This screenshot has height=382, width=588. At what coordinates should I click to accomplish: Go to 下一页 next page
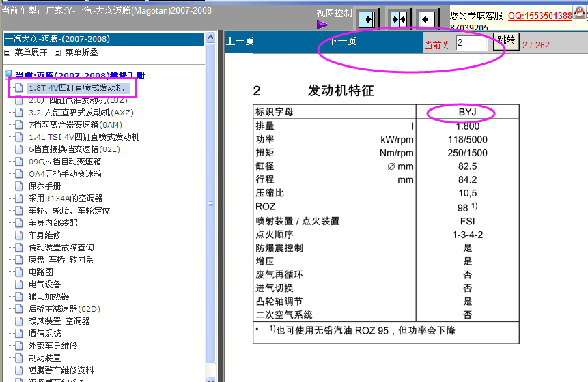(x=342, y=41)
